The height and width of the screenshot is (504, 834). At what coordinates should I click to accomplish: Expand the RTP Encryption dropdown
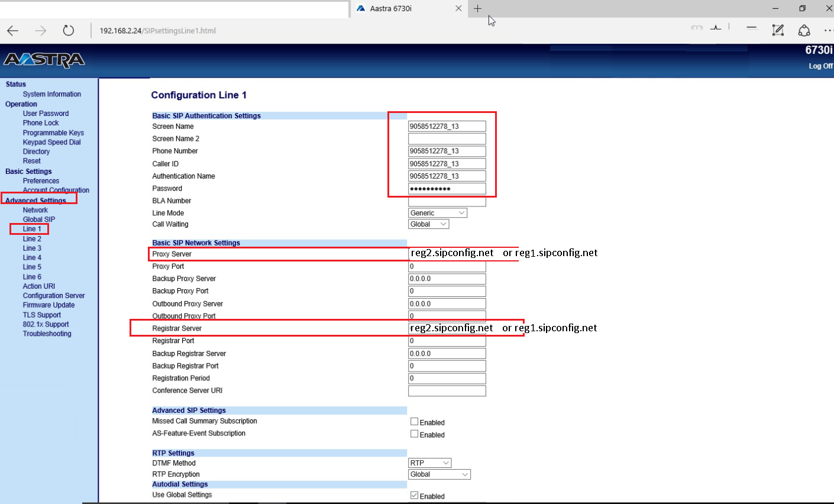[x=439, y=474]
